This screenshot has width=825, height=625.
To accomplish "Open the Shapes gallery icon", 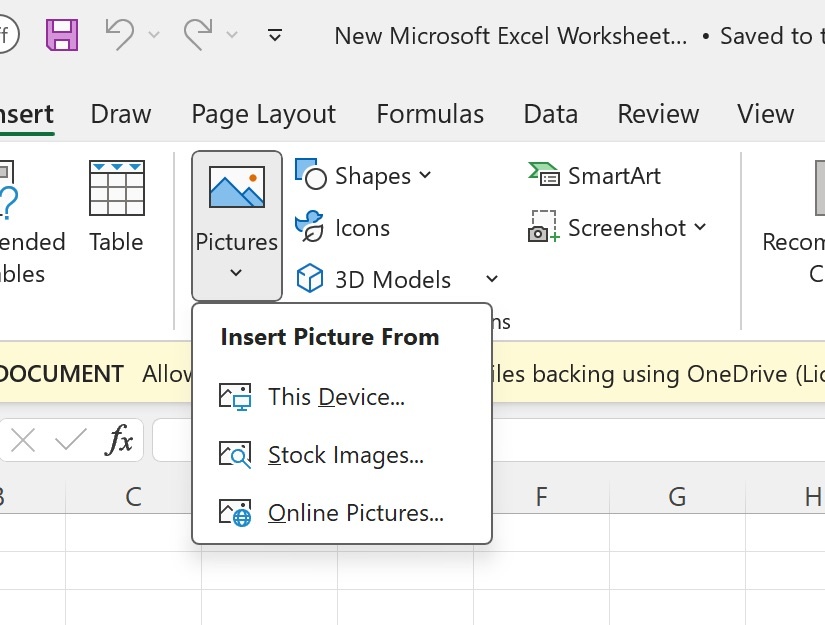I will 311,175.
